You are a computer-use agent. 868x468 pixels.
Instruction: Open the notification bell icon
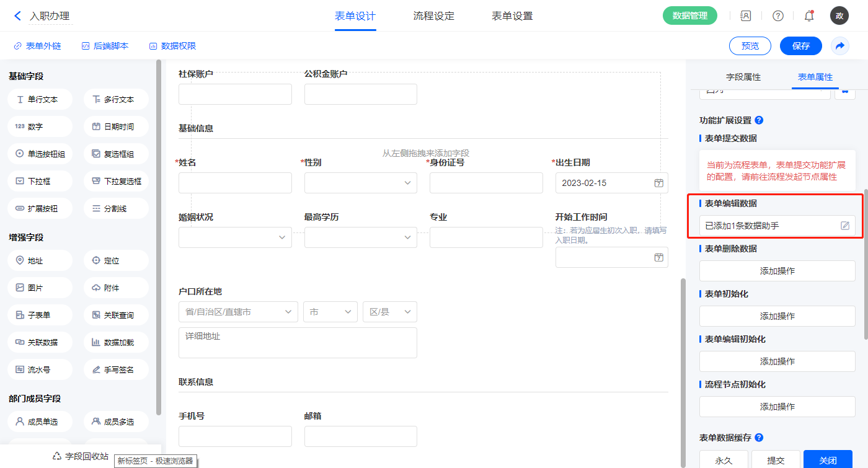tap(808, 16)
